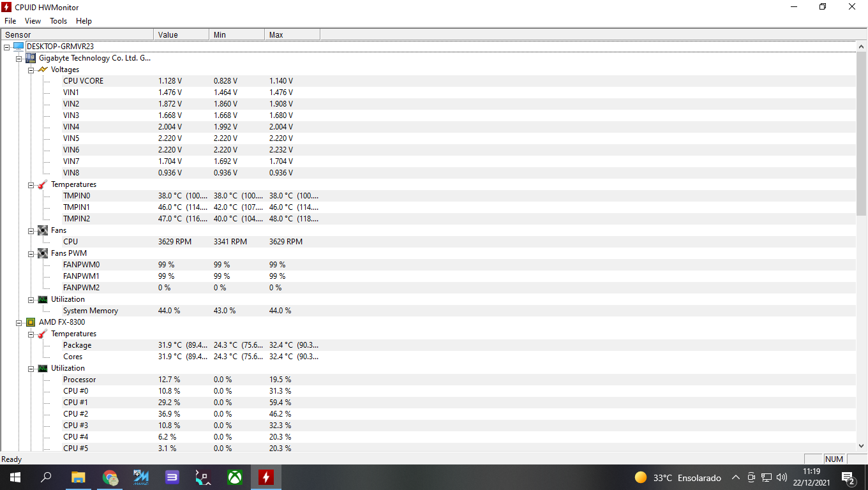The height and width of the screenshot is (490, 868).
Task: Open the volume control in system tray
Action: tap(782, 477)
